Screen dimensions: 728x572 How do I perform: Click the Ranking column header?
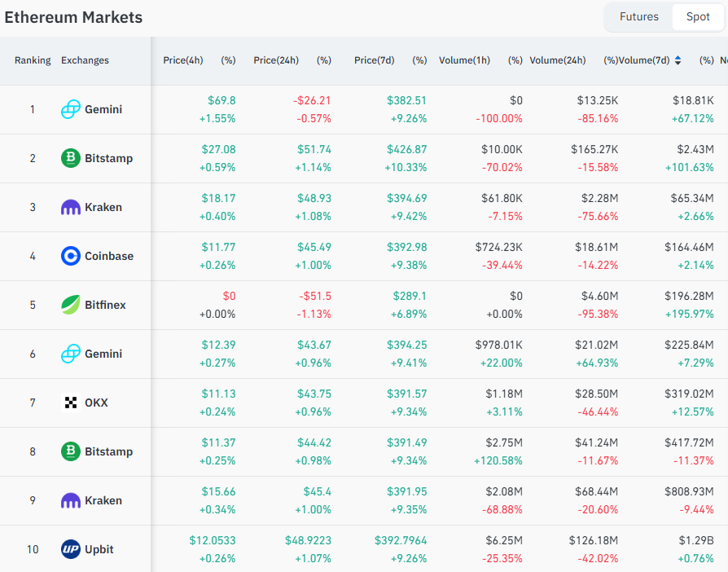click(x=33, y=60)
